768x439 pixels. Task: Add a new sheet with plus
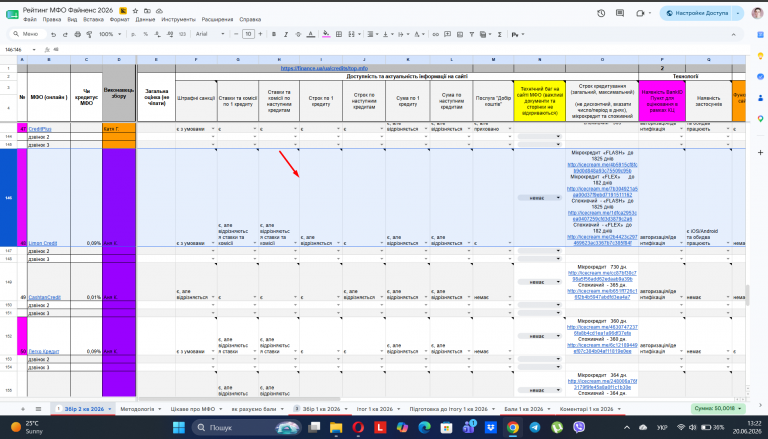click(23, 409)
